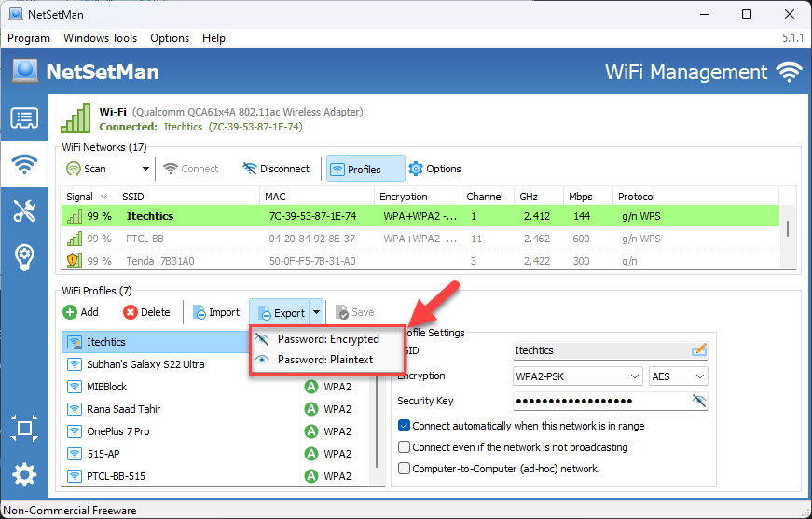The image size is (812, 519).
Task: Click the WiFi profiles list scrollbar
Action: (377, 408)
